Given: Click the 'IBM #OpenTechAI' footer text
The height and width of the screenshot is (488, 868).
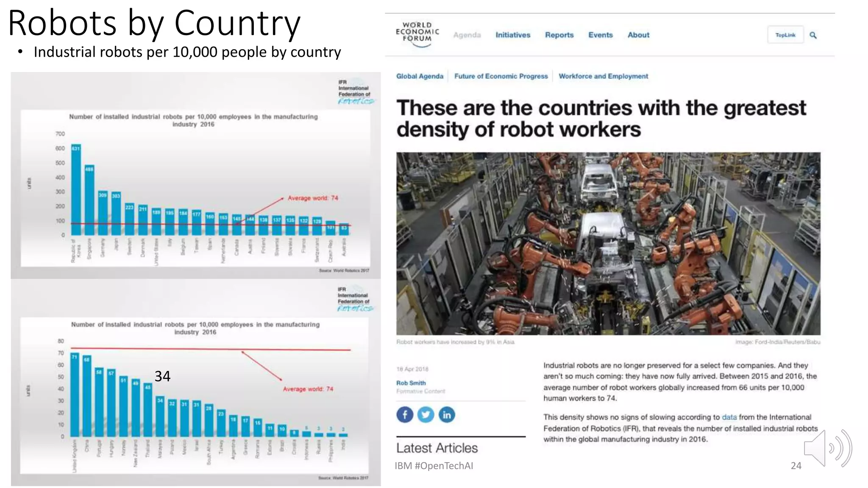Looking at the screenshot, I should point(434,466).
